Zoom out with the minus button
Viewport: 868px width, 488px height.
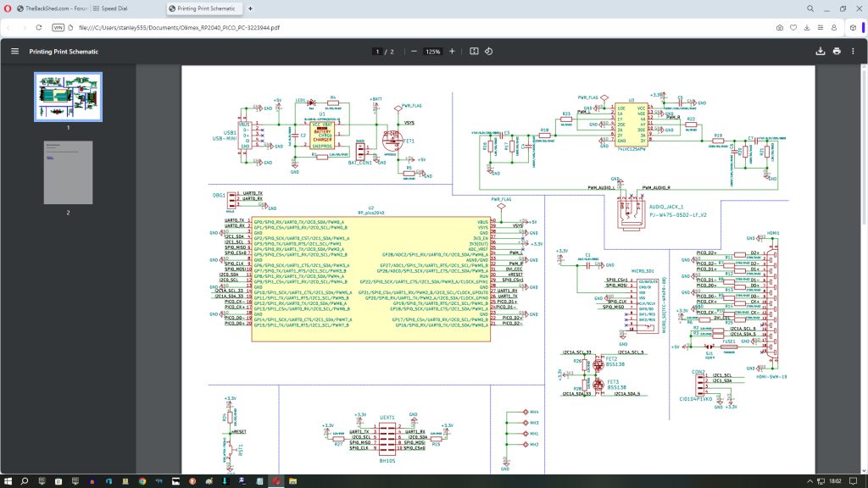pyautogui.click(x=414, y=52)
